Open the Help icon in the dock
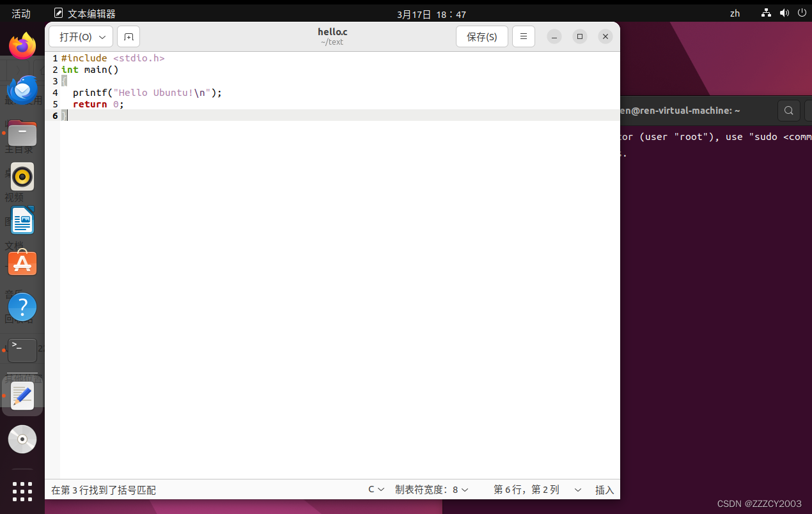The width and height of the screenshot is (812, 514). tap(22, 307)
